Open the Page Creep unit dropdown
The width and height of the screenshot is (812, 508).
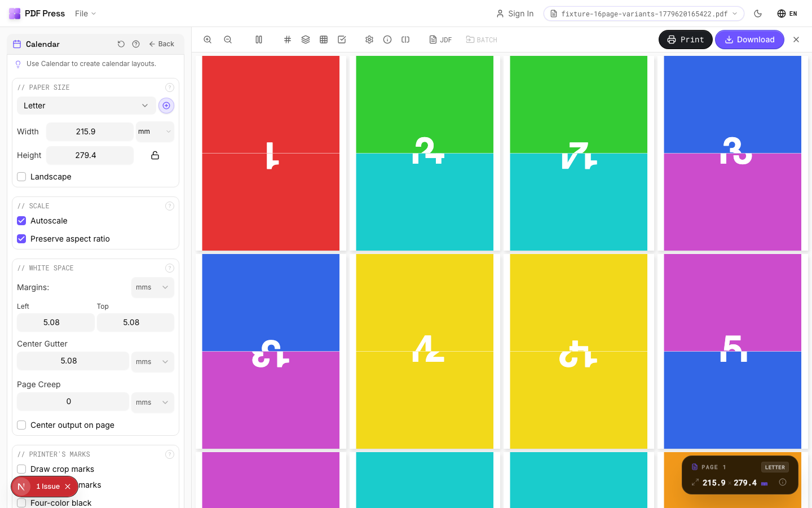click(x=153, y=402)
